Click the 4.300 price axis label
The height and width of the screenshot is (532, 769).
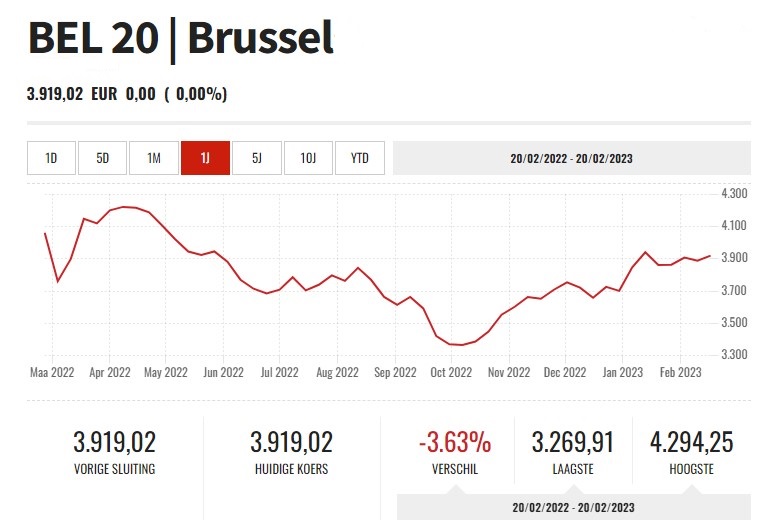click(x=733, y=192)
